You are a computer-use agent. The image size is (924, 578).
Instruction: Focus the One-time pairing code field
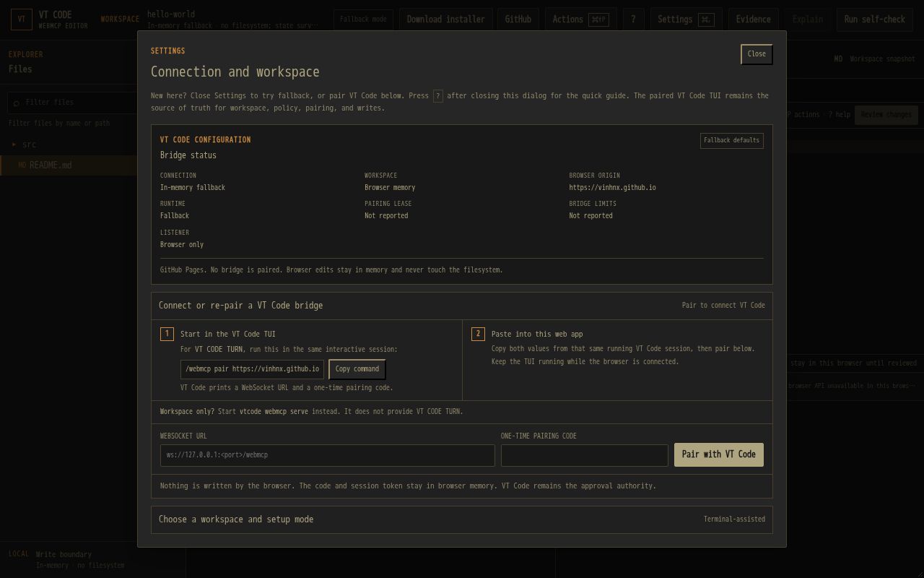pos(585,455)
